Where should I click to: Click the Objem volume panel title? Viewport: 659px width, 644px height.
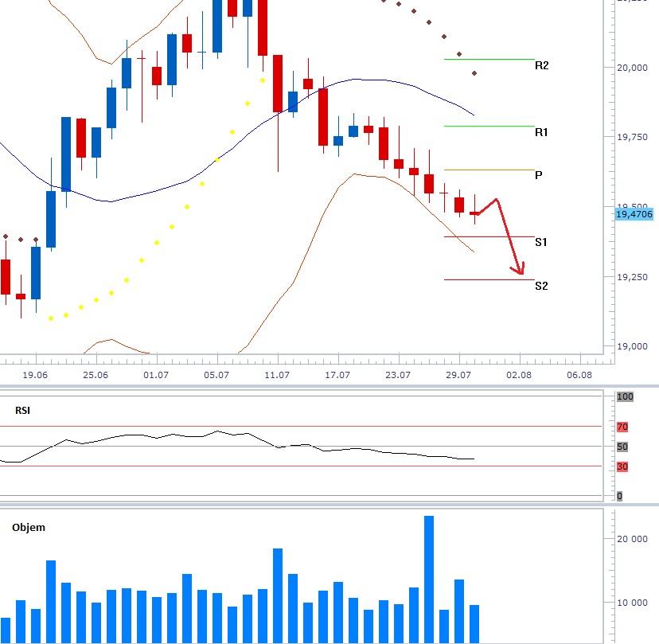[29, 528]
